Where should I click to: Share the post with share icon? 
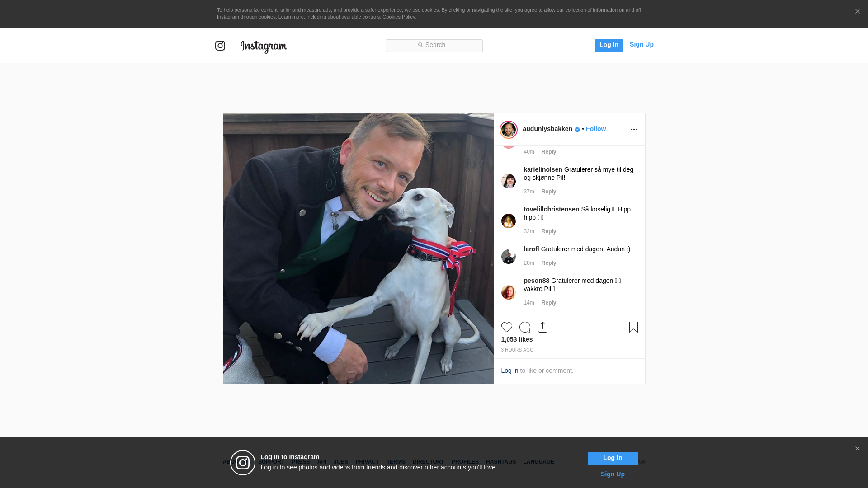click(x=543, y=327)
